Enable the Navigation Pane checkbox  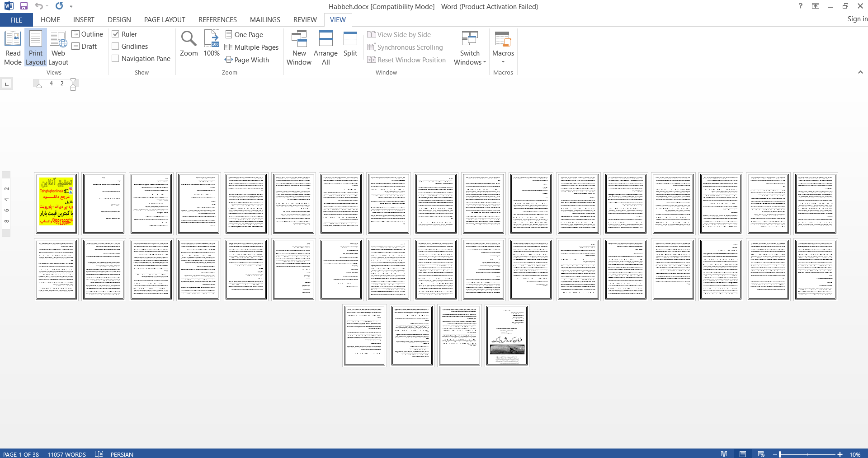click(x=116, y=59)
